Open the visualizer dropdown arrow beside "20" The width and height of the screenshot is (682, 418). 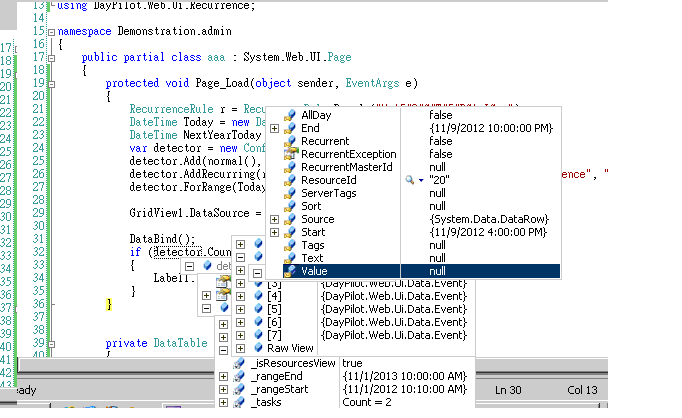421,180
